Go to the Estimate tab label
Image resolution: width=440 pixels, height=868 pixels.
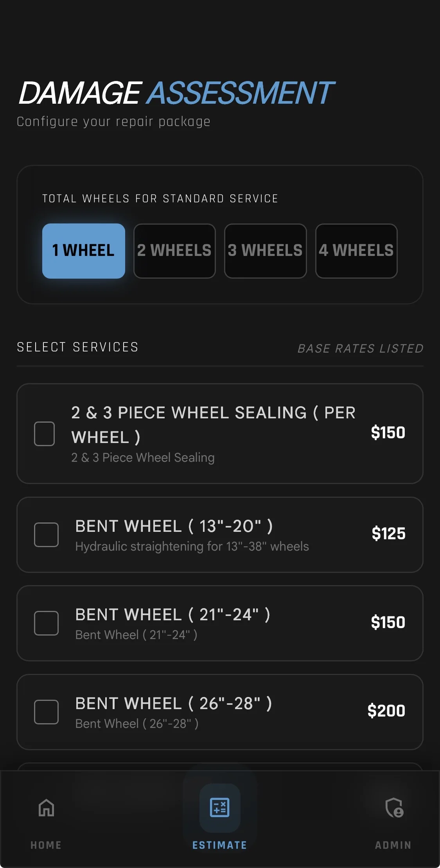pos(219,845)
